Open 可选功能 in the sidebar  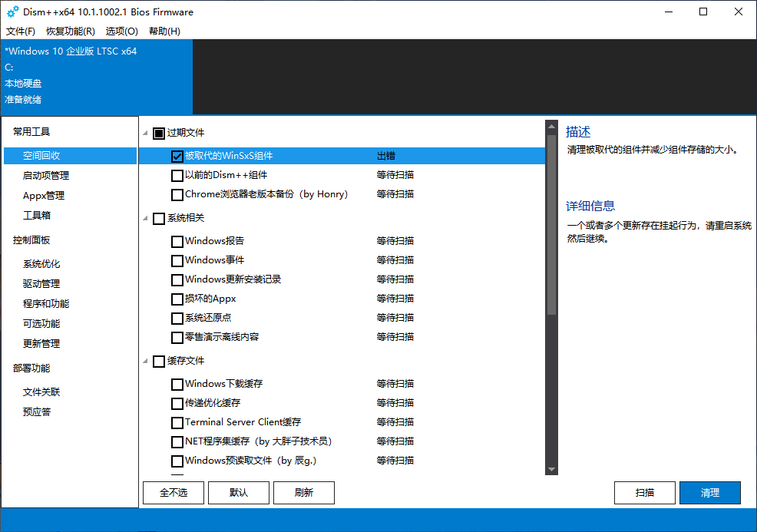[x=41, y=323]
